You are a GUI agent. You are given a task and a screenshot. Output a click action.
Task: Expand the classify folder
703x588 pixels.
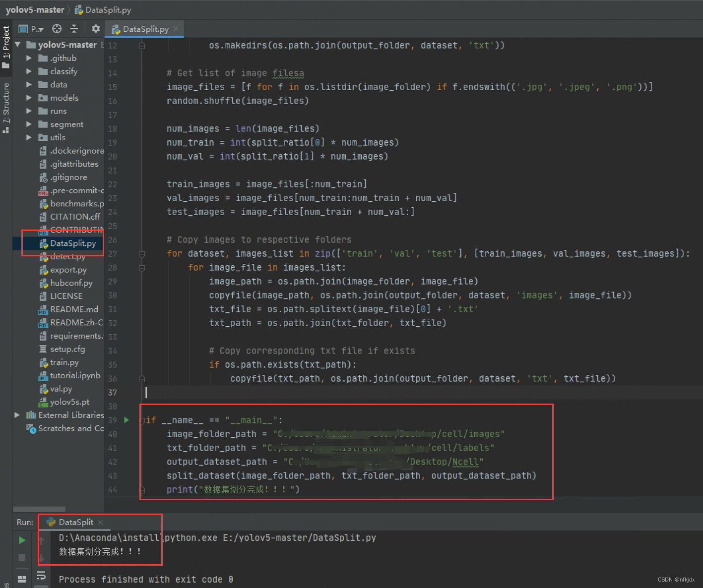coord(29,71)
